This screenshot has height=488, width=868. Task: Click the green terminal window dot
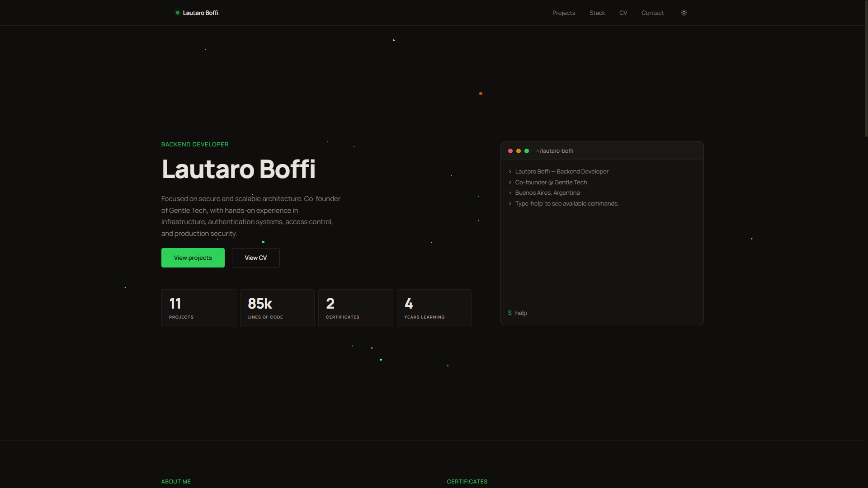[x=527, y=151]
